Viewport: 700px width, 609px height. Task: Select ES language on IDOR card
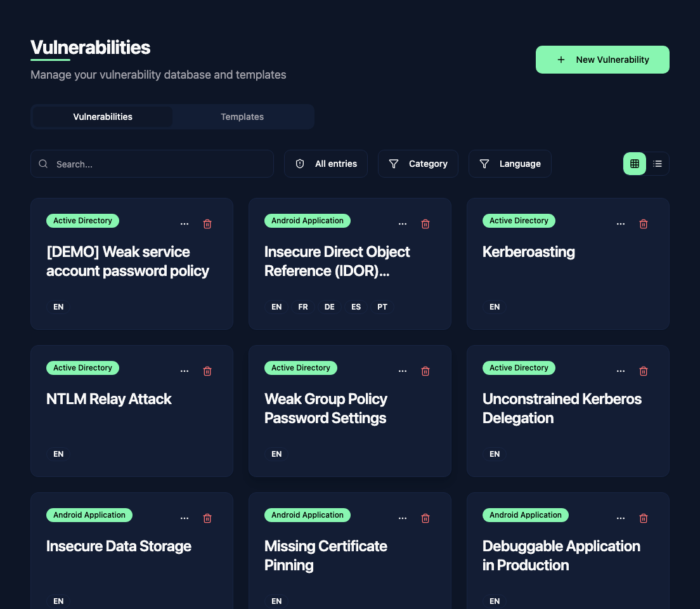pos(356,307)
